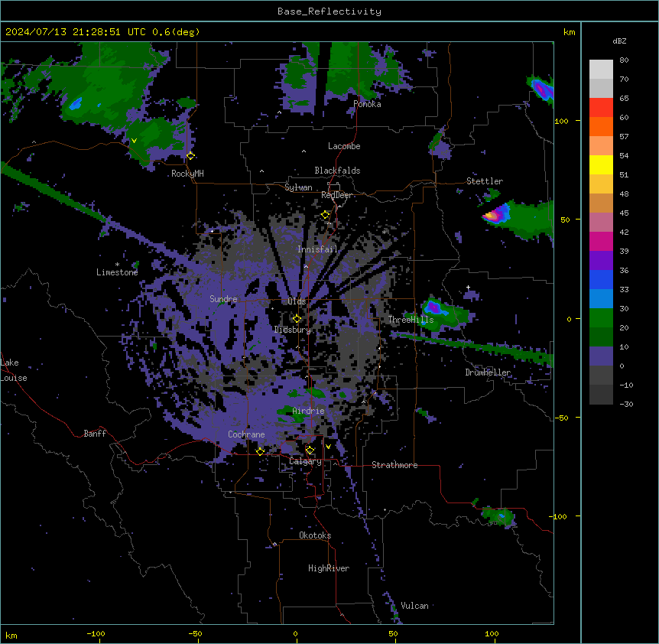
Task: Select the Lake Louise label
Action: click(x=14, y=370)
